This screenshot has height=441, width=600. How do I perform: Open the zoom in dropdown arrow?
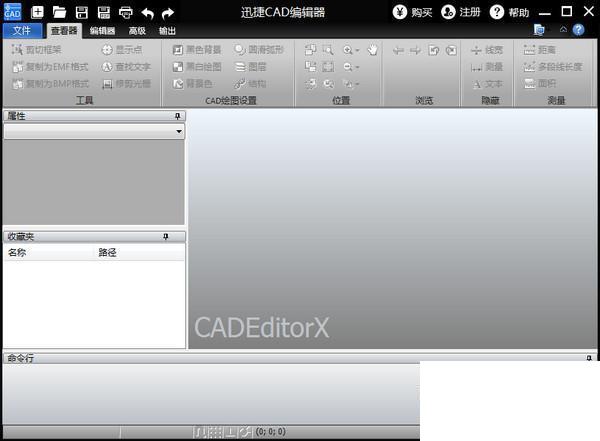point(357,50)
